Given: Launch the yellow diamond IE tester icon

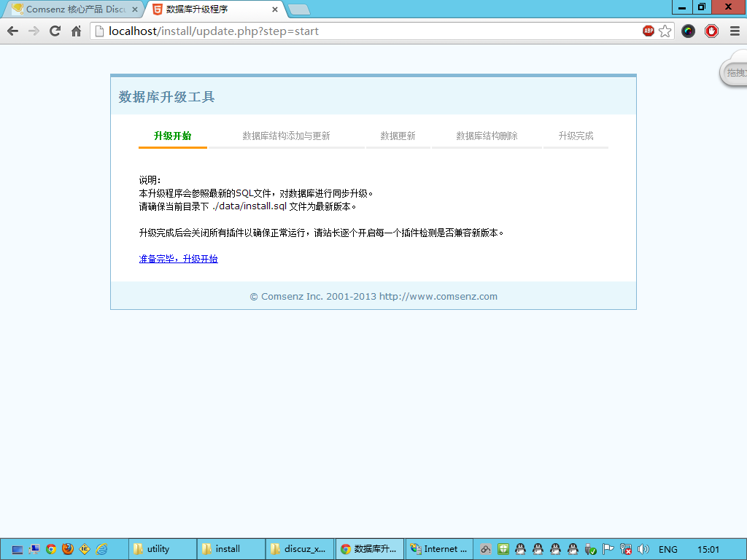Looking at the screenshot, I should click(x=85, y=549).
